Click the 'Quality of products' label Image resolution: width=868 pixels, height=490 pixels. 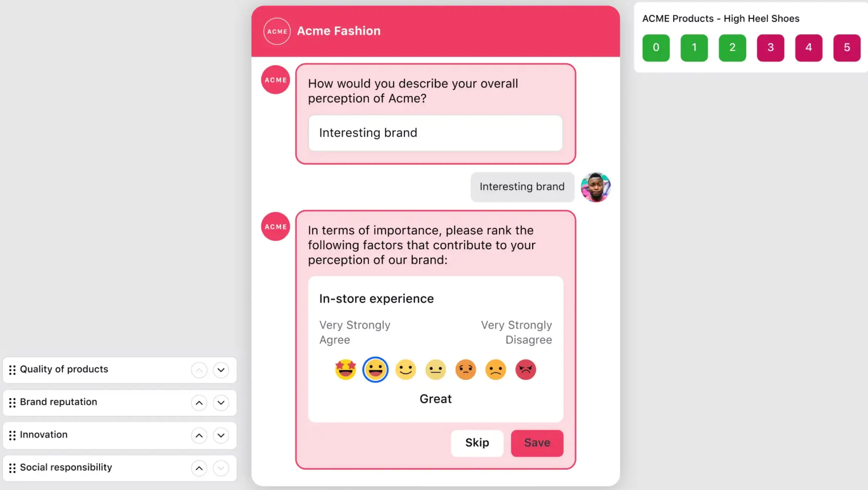64,369
